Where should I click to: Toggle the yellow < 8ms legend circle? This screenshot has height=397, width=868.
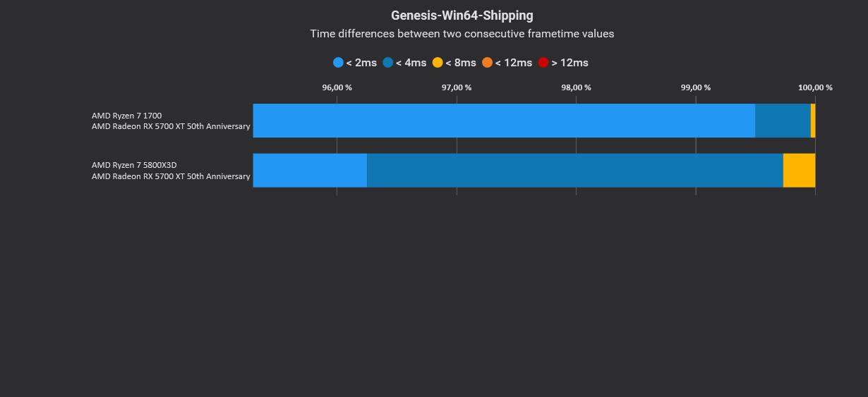pyautogui.click(x=438, y=63)
